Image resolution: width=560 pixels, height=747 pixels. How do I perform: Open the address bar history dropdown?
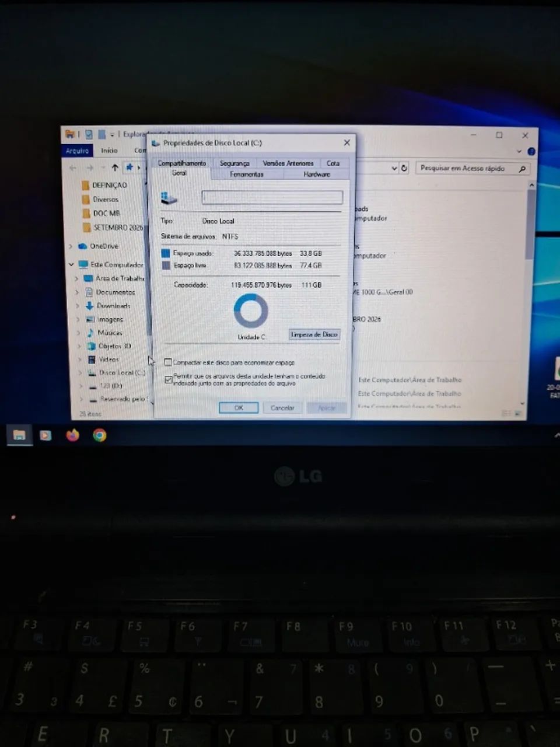point(394,168)
